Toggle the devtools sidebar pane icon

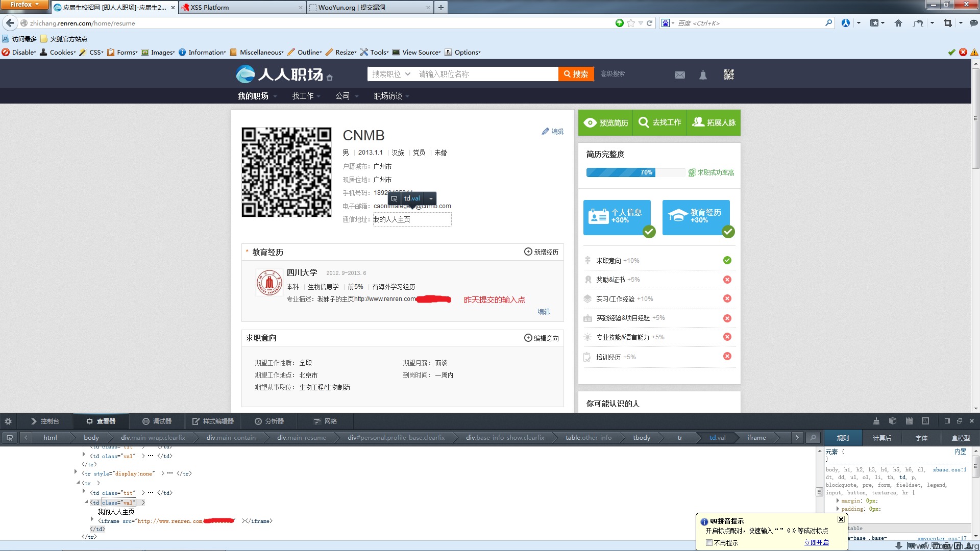[x=947, y=421]
